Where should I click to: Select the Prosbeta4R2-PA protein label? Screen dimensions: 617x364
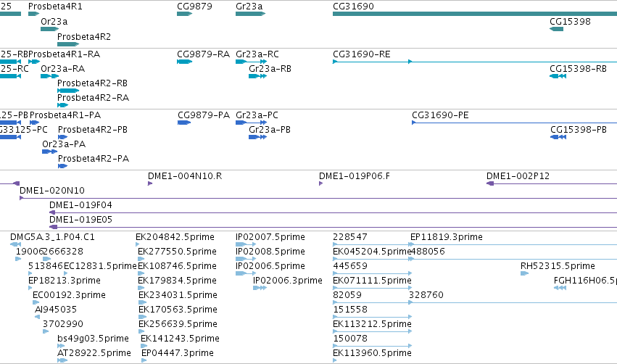coord(94,159)
